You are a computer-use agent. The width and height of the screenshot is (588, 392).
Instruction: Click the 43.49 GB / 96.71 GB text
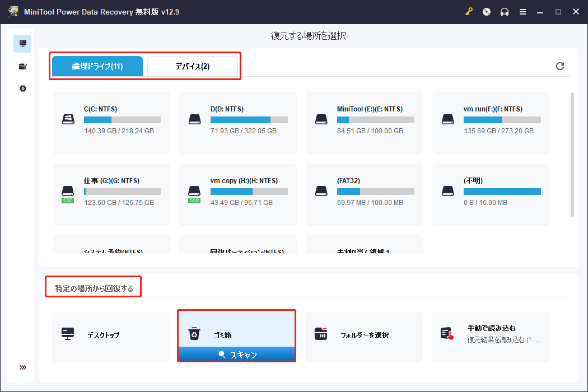(x=241, y=203)
